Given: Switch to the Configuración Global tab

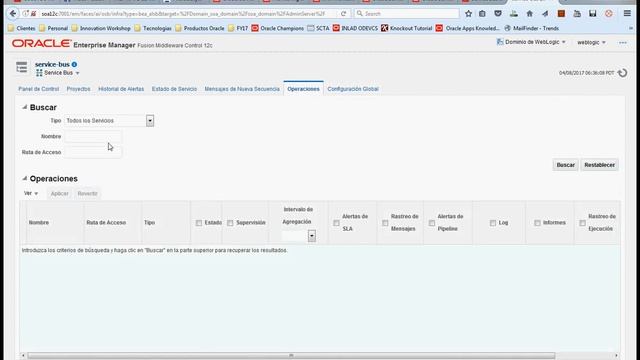Looking at the screenshot, I should [x=353, y=89].
